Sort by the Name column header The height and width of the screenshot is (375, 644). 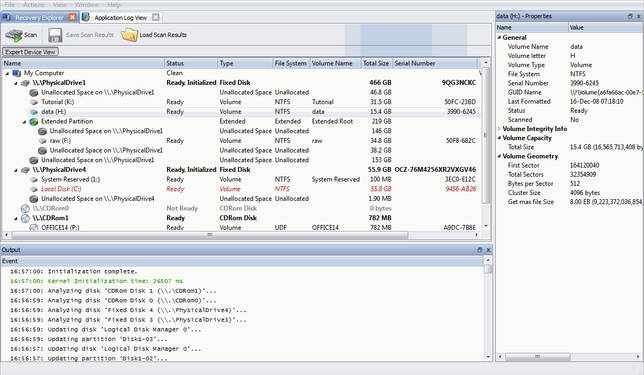click(x=83, y=64)
